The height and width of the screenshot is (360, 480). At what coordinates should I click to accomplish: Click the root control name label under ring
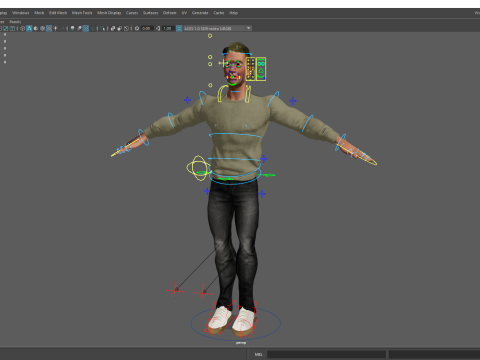tap(241, 343)
